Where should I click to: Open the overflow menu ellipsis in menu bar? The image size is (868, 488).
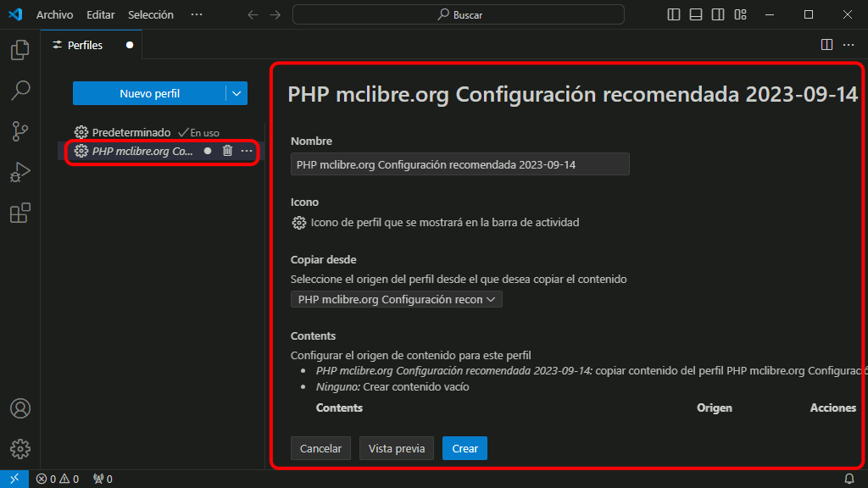197,15
